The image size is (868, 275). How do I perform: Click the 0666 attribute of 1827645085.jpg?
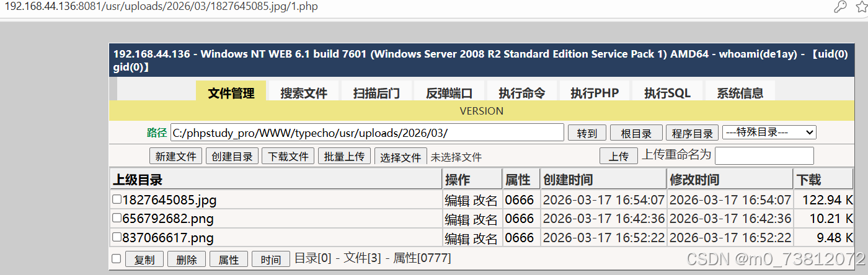pyautogui.click(x=520, y=200)
